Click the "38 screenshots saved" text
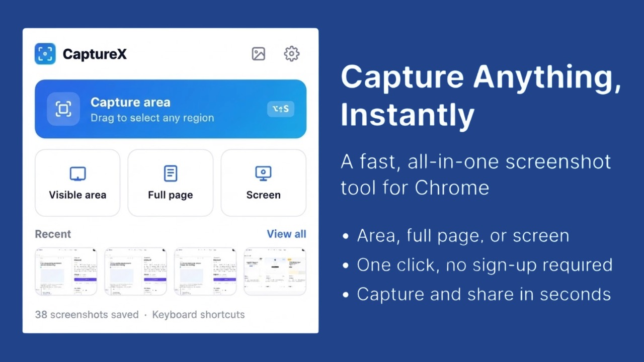 (87, 315)
